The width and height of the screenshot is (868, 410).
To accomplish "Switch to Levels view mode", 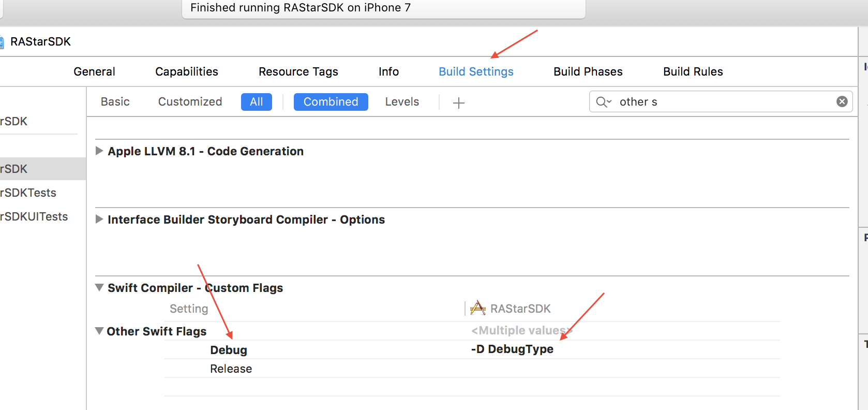I will 402,102.
